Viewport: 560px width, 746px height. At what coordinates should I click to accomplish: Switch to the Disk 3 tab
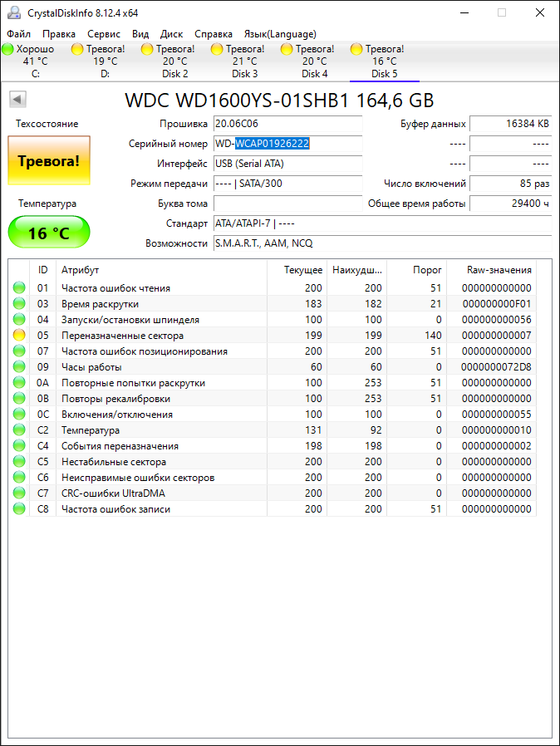[x=244, y=61]
